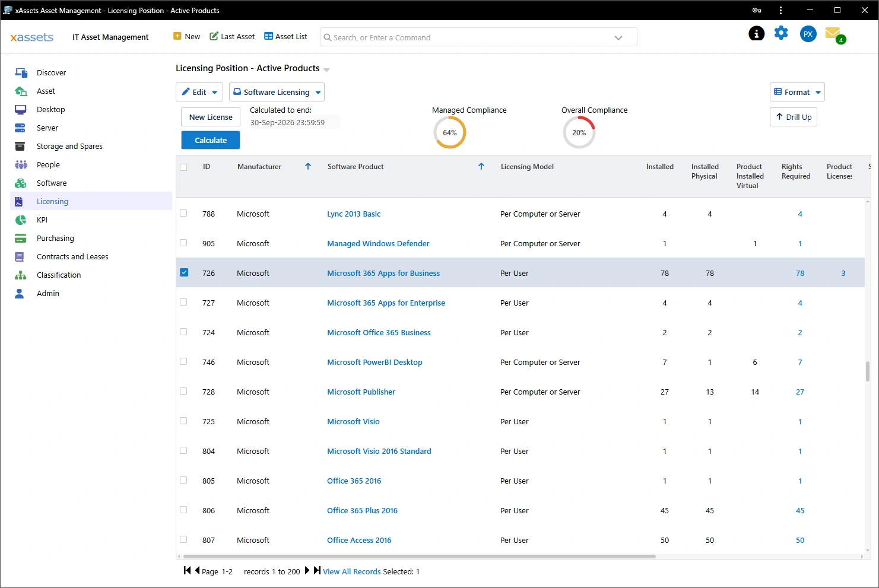Click the key icon in title bar
Screen dimensions: 879x588
point(757,10)
